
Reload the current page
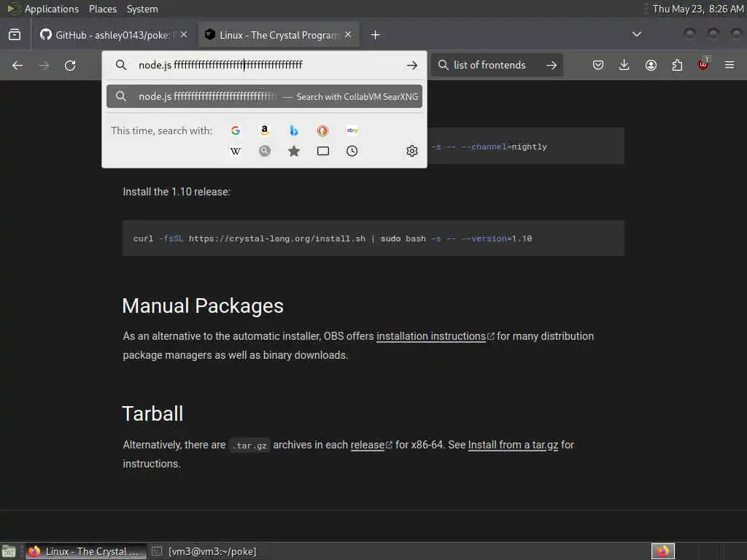point(70,65)
